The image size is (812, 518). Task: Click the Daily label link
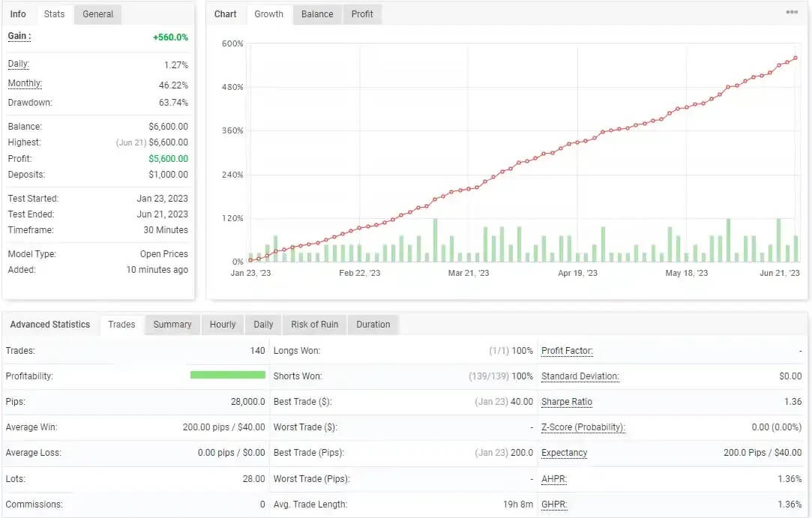click(x=19, y=64)
